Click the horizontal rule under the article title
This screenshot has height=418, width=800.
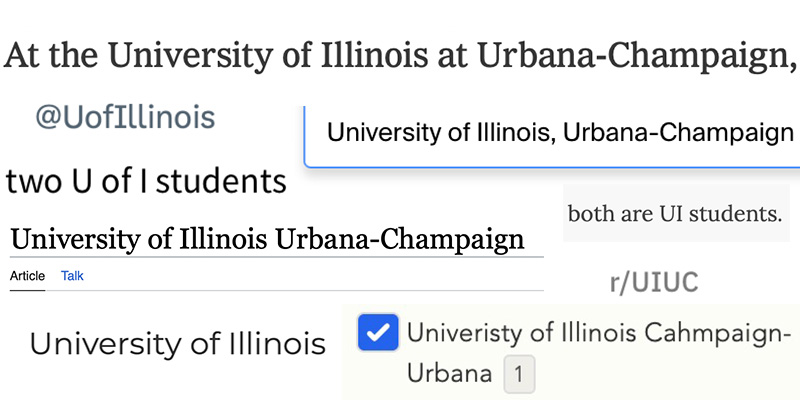pyautogui.click(x=277, y=257)
